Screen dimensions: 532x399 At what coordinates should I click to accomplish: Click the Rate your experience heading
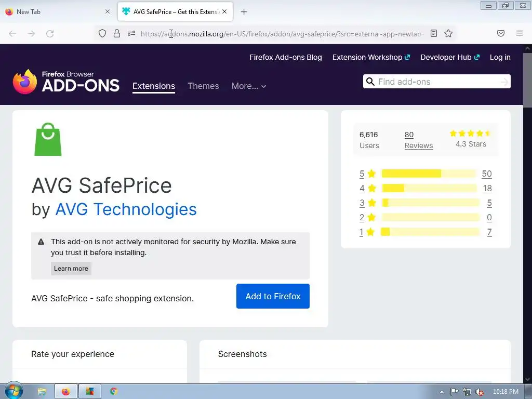tap(73, 354)
